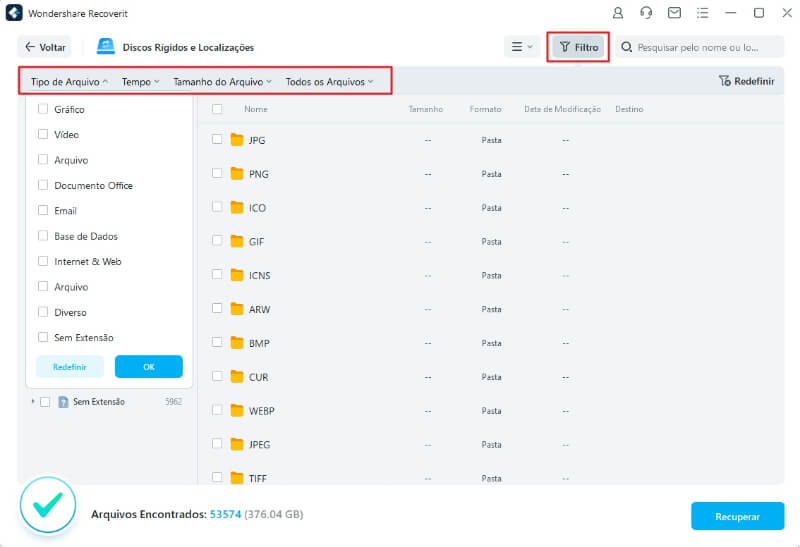Viewport: 800px width, 547px height.
Task: Click the GIF folder icon
Action: tap(237, 241)
